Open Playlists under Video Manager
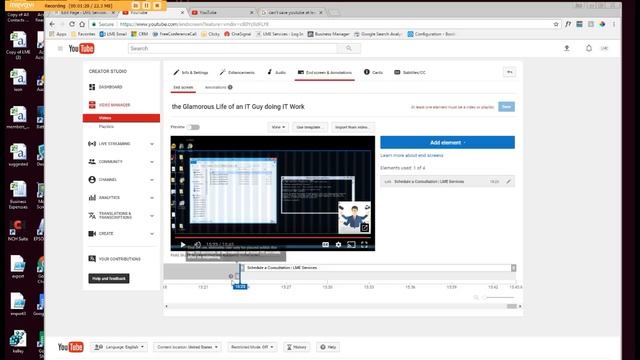Image resolution: width=640 pixels, height=360 pixels. (x=106, y=127)
